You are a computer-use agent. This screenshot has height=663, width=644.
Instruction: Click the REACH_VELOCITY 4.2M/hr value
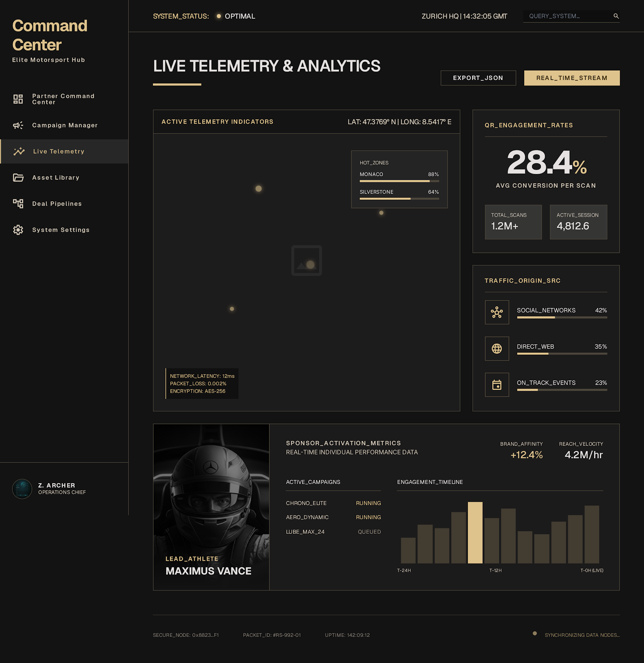(583, 455)
